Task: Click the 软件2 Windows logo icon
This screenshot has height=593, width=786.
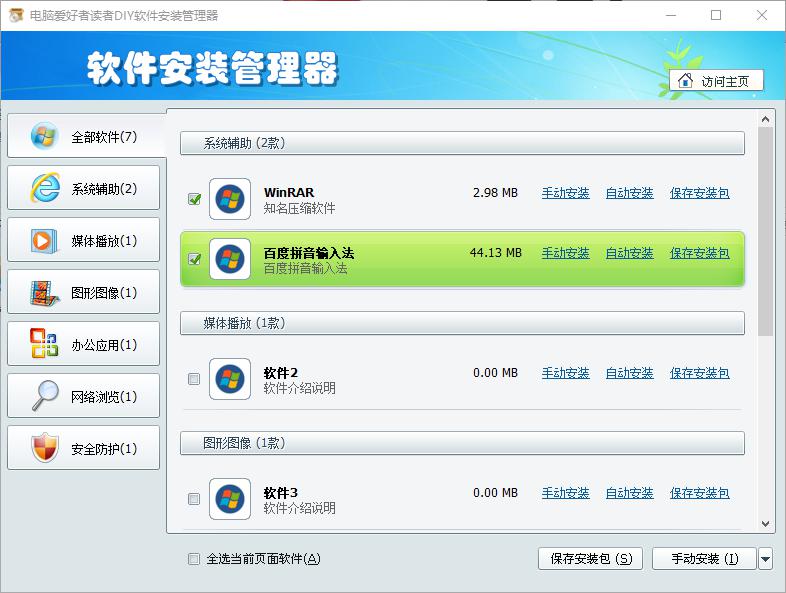Action: coord(230,379)
